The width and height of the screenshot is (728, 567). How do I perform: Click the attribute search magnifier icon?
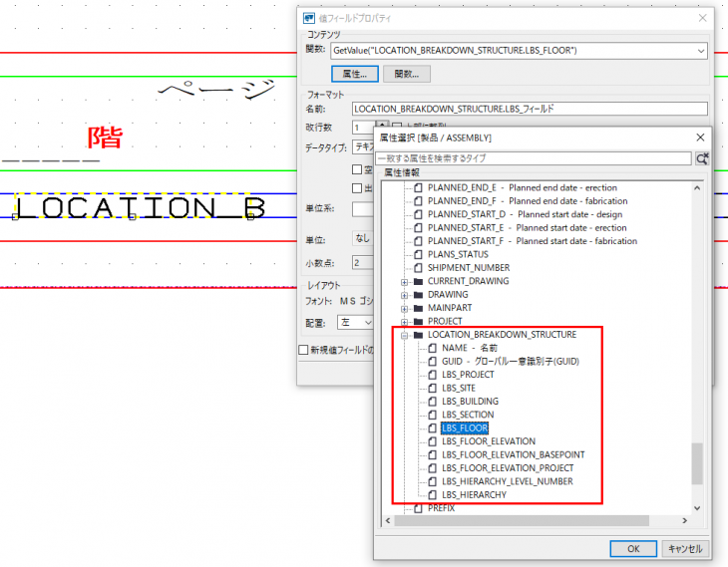(702, 158)
